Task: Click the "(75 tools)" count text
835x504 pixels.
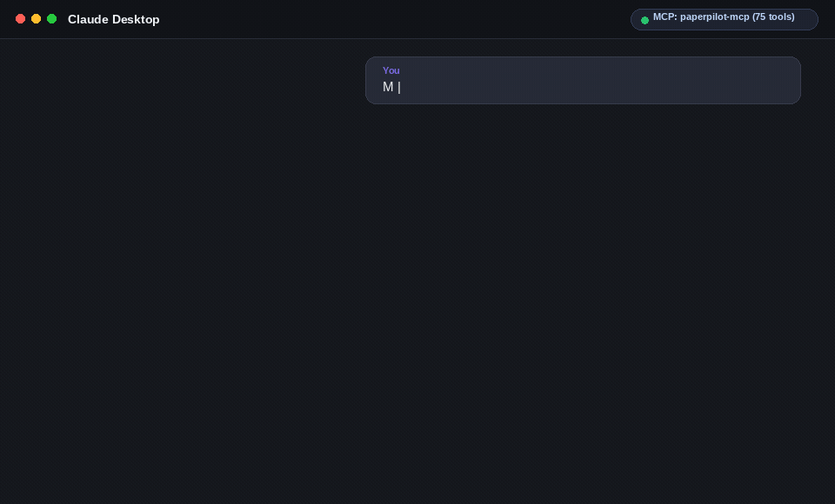Action: click(773, 17)
